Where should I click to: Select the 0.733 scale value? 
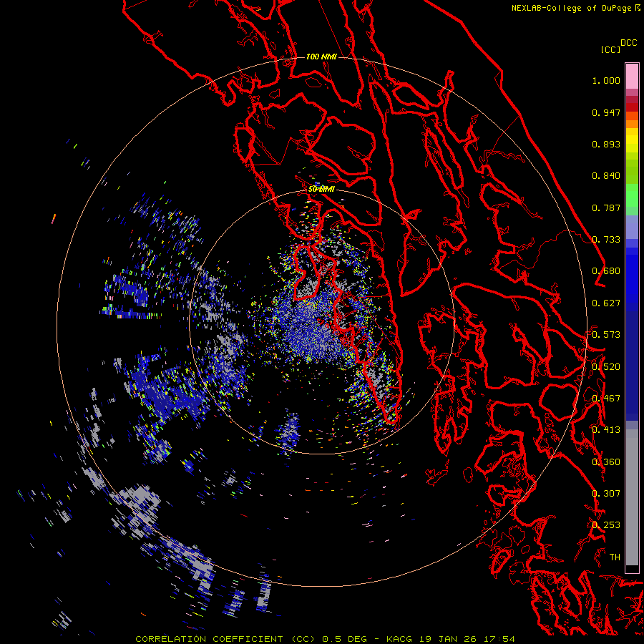point(606,240)
